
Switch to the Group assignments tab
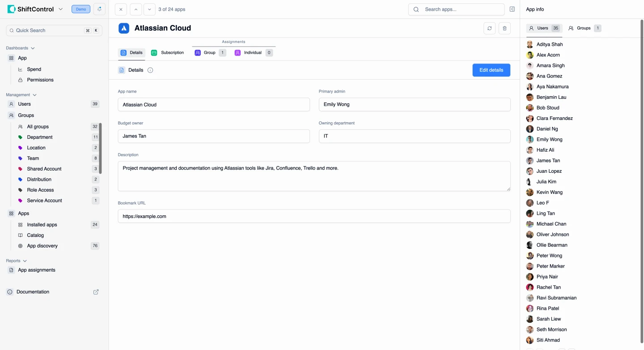pyautogui.click(x=210, y=53)
